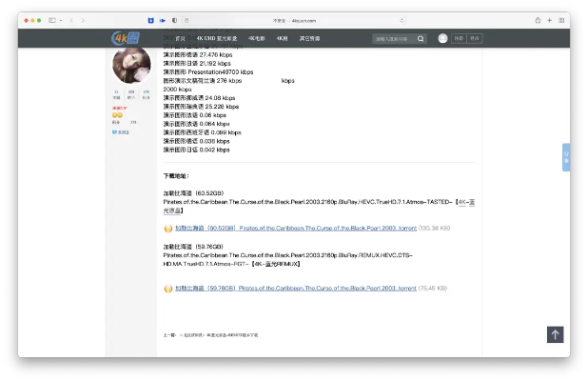Go back with the Safari back arrow
The width and height of the screenshot is (588, 381).
tap(71, 20)
